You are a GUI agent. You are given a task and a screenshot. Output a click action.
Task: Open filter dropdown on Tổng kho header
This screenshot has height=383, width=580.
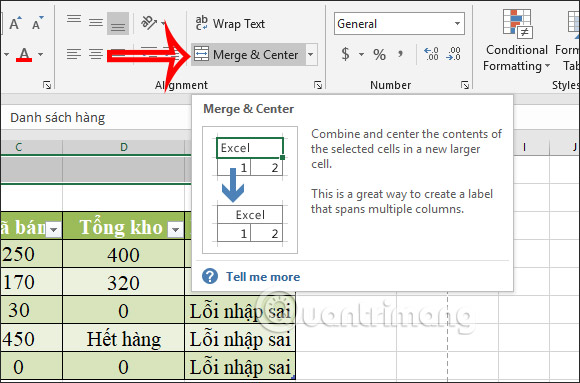coord(175,230)
